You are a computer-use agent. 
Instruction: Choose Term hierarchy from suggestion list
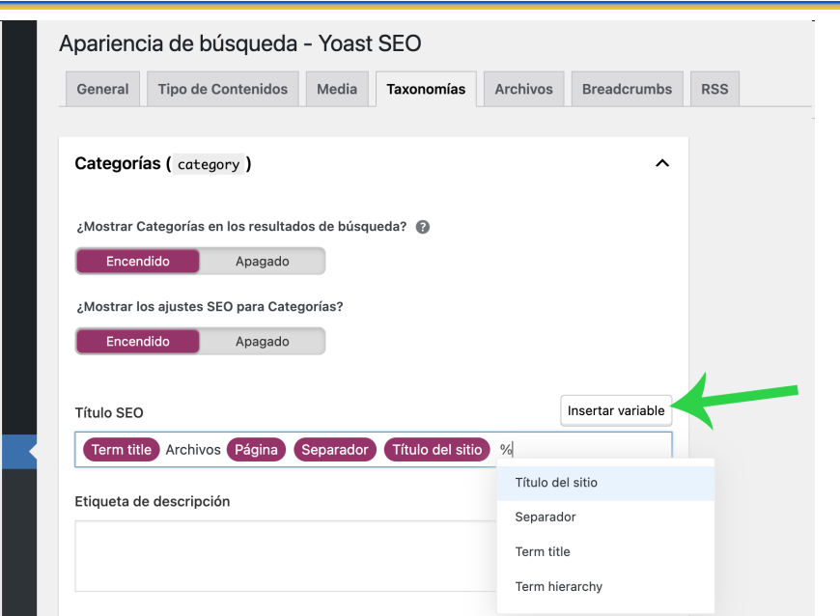(x=606, y=587)
